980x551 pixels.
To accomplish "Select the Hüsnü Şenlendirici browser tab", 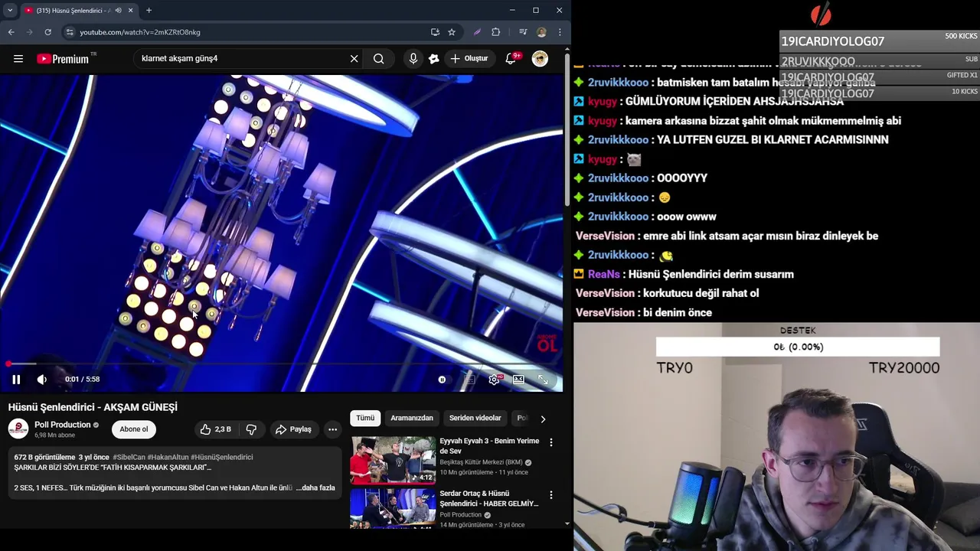I will coord(73,10).
